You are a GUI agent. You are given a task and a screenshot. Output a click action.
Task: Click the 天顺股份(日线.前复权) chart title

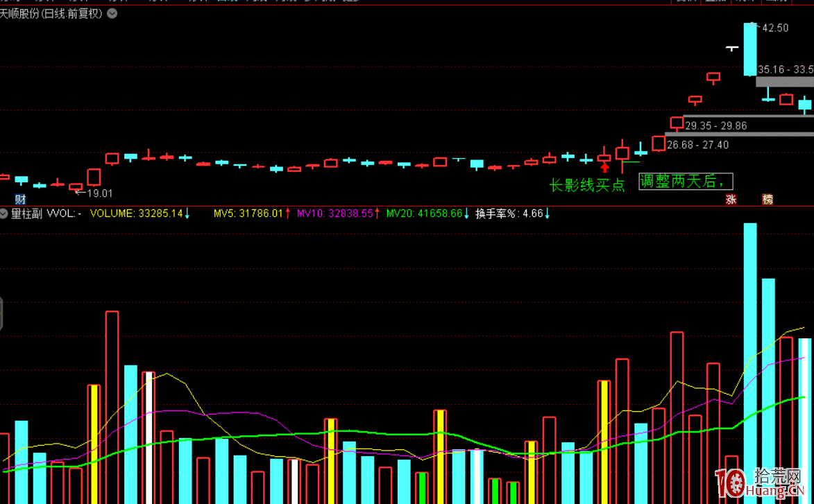tap(51, 14)
